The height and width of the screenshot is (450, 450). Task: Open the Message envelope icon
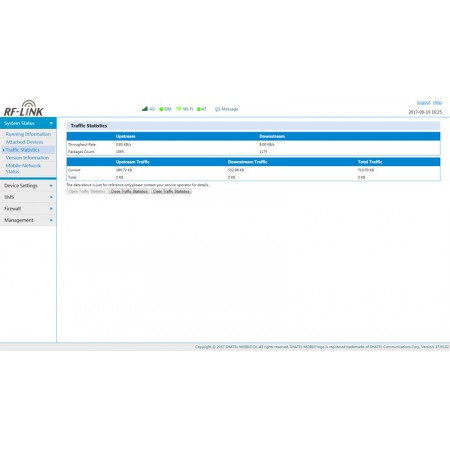(x=217, y=109)
